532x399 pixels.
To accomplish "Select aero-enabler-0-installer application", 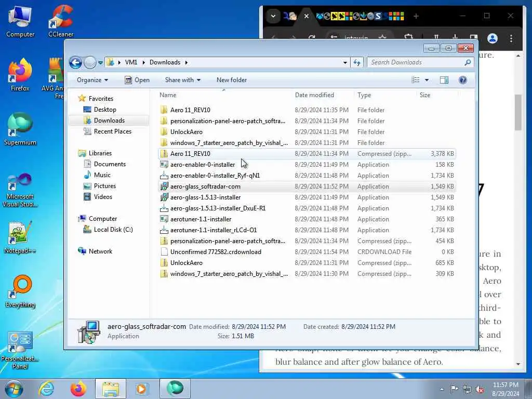I will tap(307, 165).
